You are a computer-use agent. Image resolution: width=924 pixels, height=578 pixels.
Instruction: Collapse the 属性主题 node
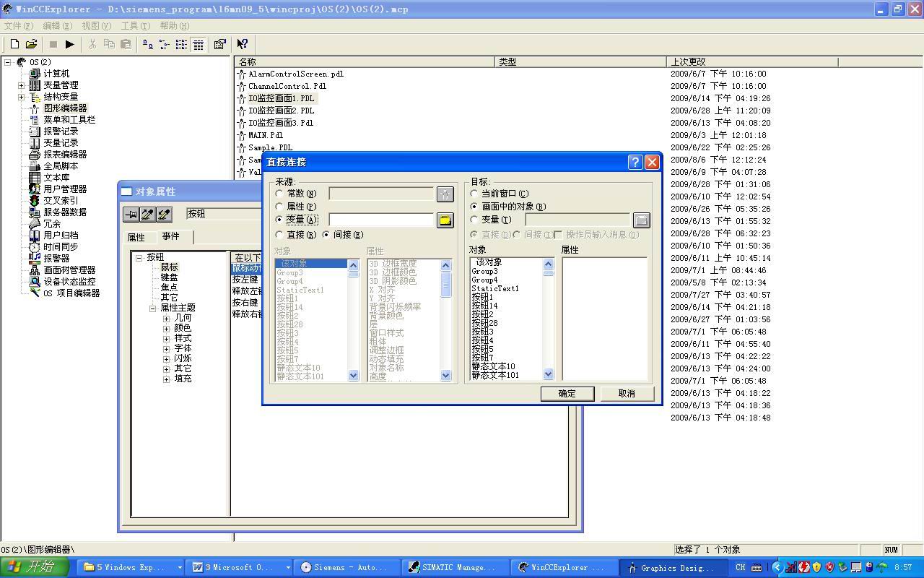pyautogui.click(x=153, y=308)
